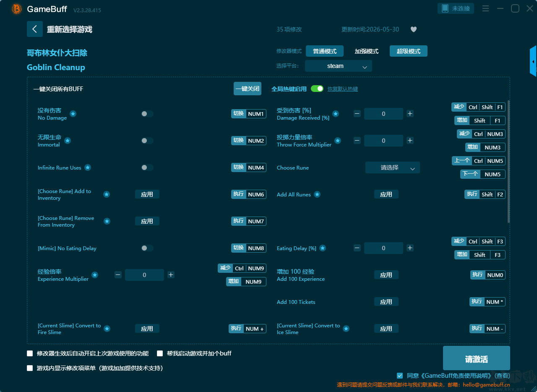537x392 pixels.
Task: Toggle Immortal switch
Action: pos(147,141)
